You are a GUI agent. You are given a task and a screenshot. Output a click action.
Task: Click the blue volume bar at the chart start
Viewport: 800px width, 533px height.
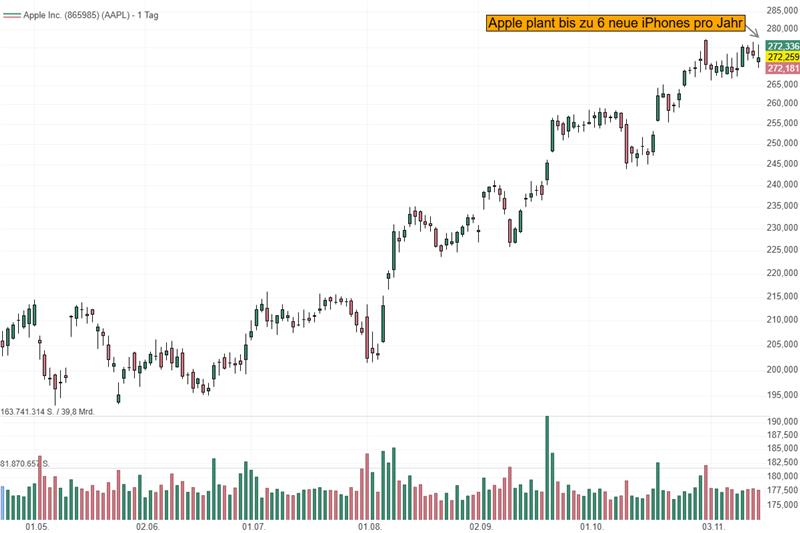[x=2, y=503]
